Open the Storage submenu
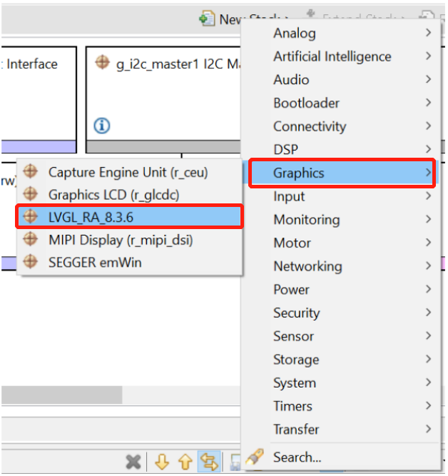This screenshot has width=448, height=476. coord(341,360)
